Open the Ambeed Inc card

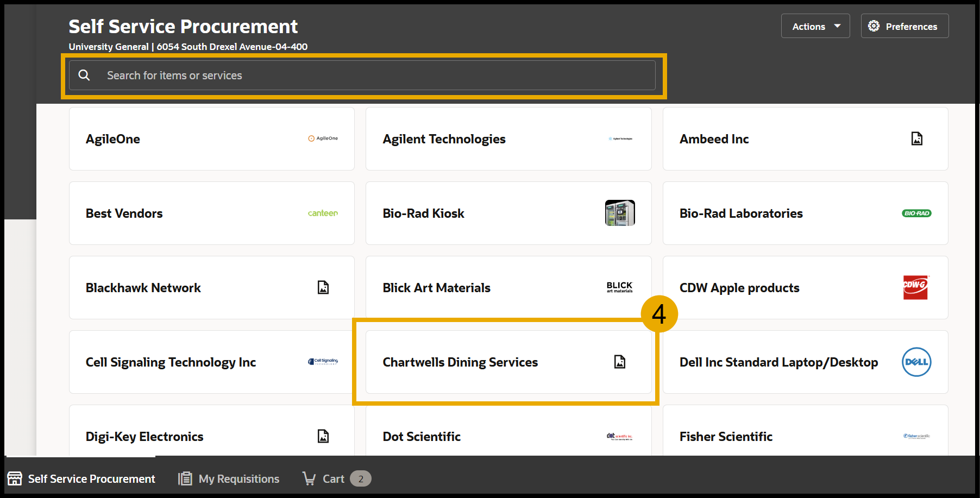point(806,138)
